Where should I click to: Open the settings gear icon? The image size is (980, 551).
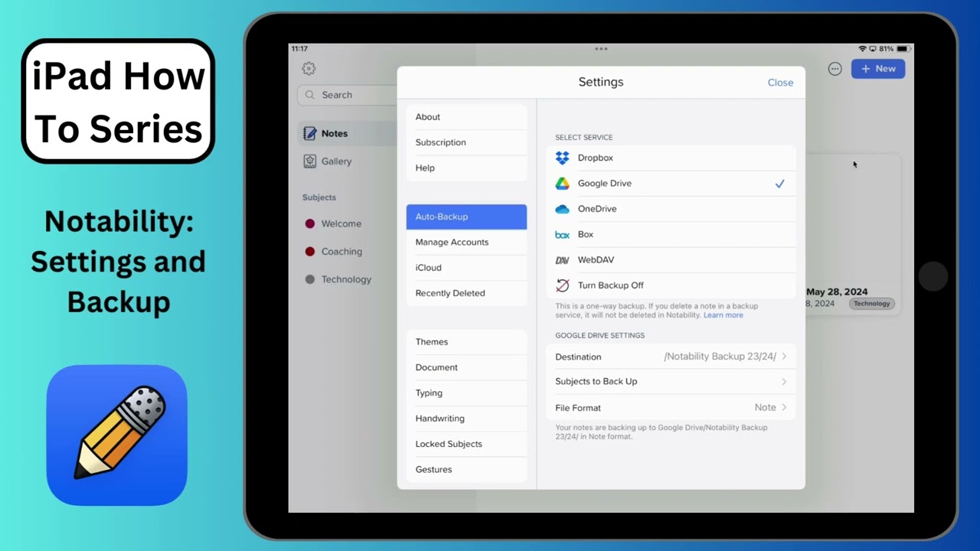pyautogui.click(x=309, y=69)
